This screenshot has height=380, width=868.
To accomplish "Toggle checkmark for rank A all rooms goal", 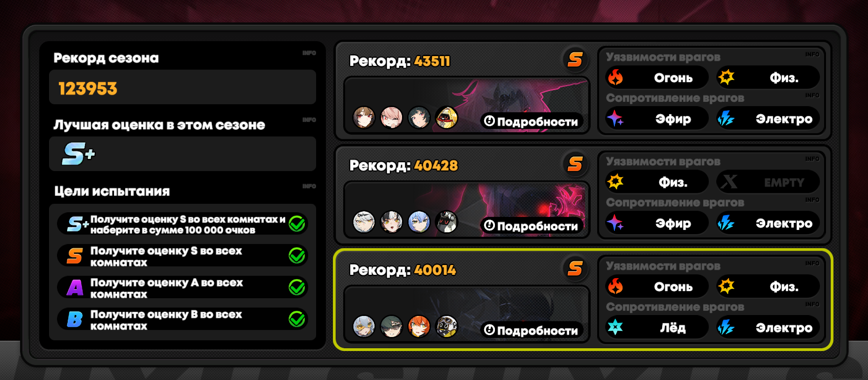I will (x=297, y=287).
